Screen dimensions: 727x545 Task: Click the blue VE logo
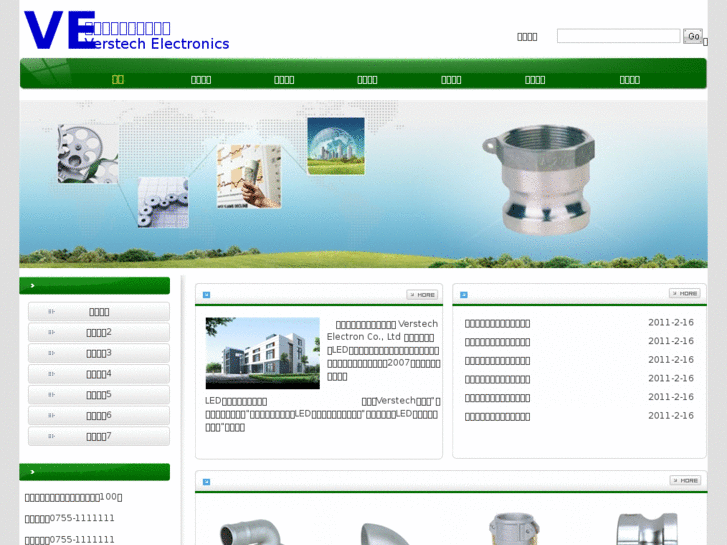click(59, 30)
